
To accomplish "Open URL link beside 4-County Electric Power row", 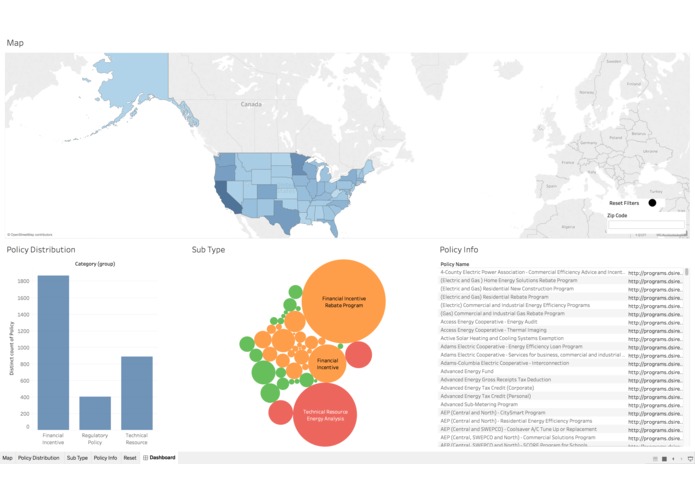I will pos(655,273).
